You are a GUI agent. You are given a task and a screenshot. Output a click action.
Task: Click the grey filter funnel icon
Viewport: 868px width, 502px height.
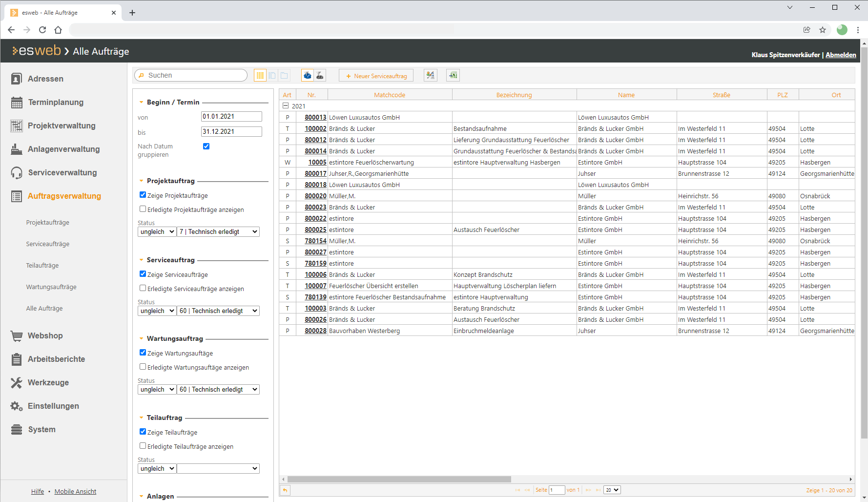tap(320, 75)
